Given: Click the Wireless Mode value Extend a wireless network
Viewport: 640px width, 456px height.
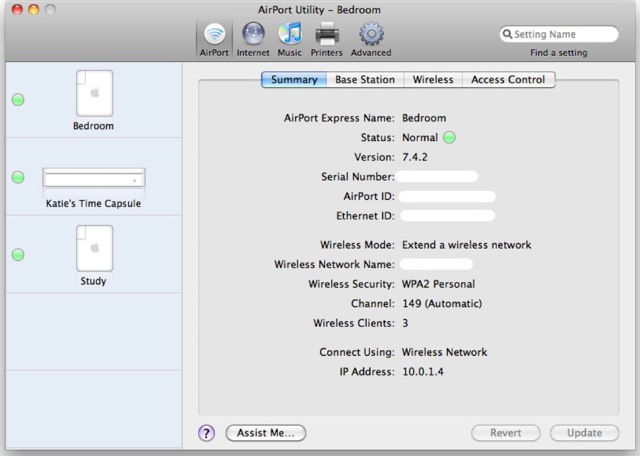Looking at the screenshot, I should (467, 245).
